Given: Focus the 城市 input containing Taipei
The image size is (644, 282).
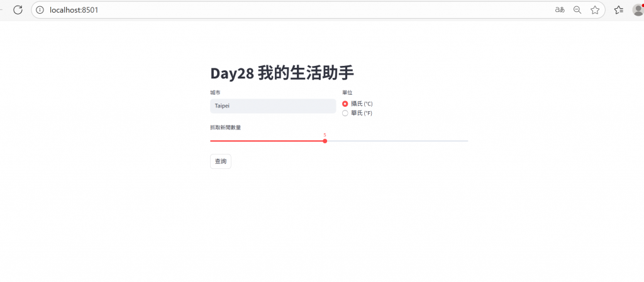Looking at the screenshot, I should point(273,106).
